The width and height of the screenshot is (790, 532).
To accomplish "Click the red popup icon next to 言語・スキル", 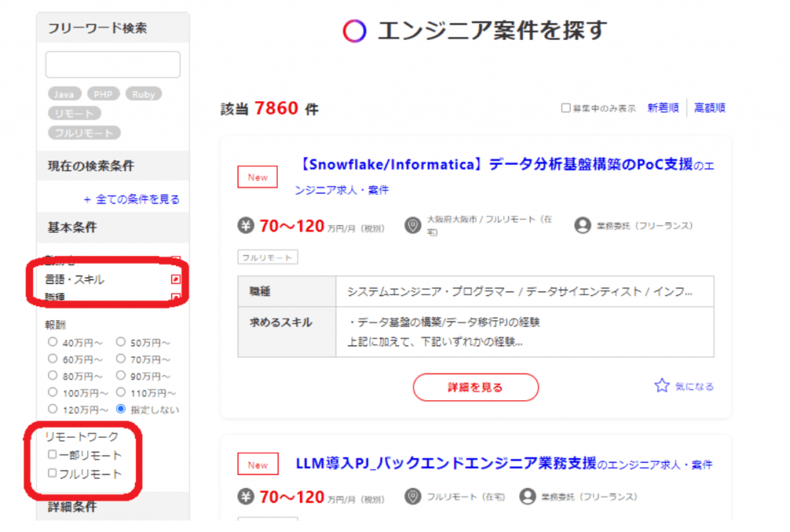I will point(176,279).
